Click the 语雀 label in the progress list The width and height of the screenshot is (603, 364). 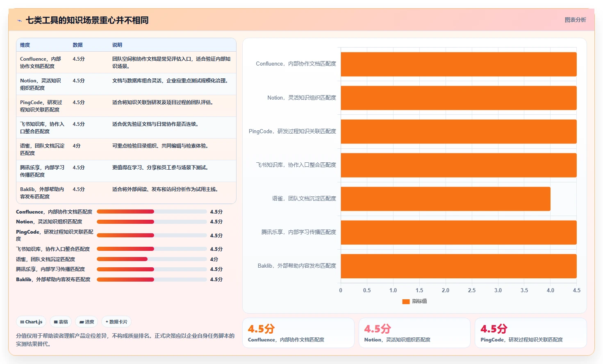(x=46, y=259)
